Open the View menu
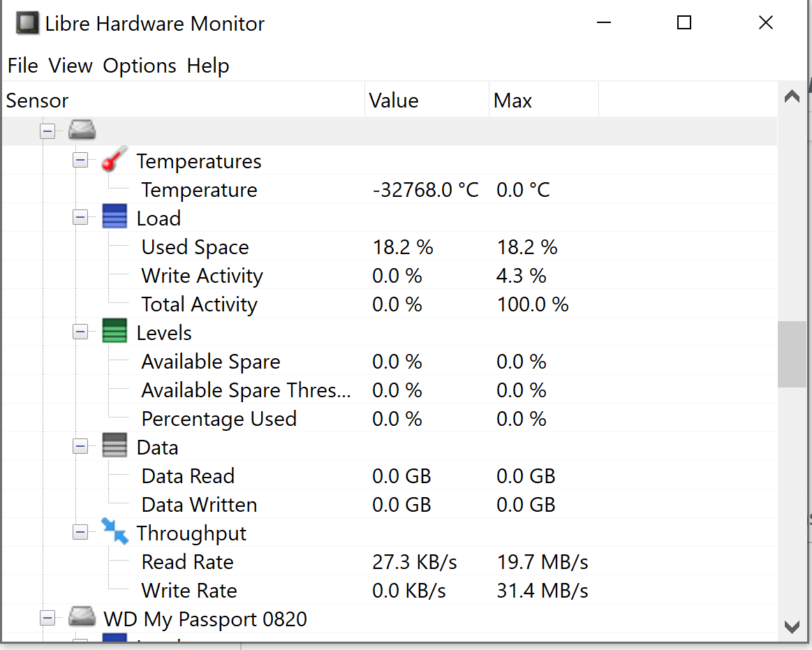The image size is (812, 650). 69,65
